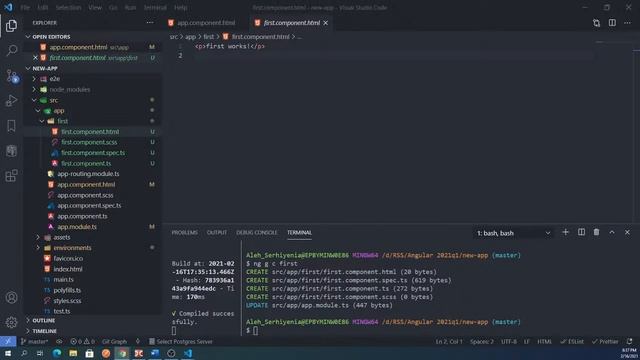Click Spaces: 2 indentation setting

point(482,341)
